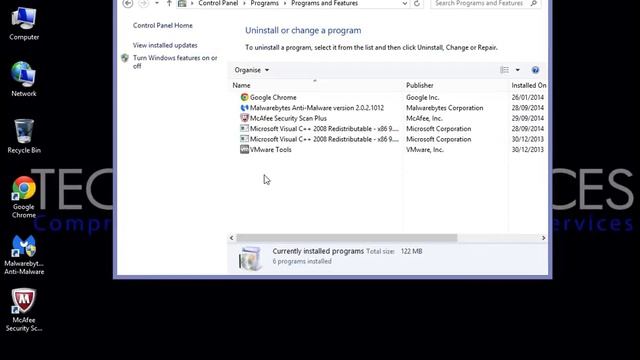Viewport: 640px width, 360px height.
Task: Refresh the Programs and Features list
Action: coord(417,3)
